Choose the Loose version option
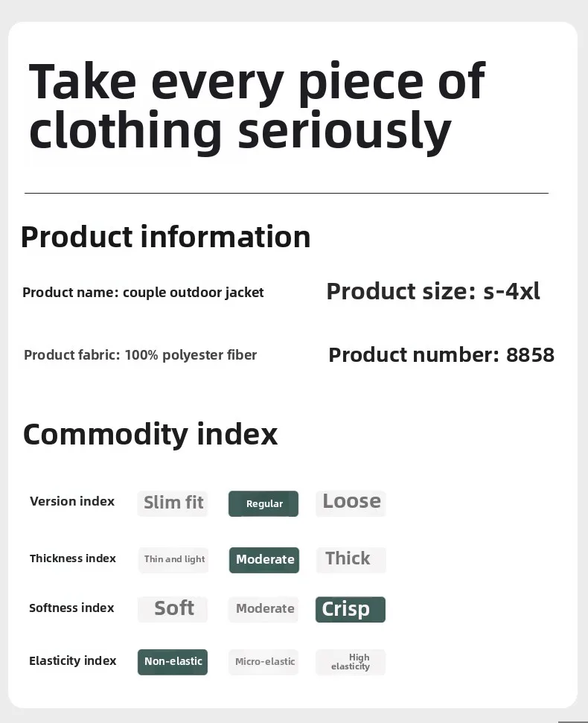 click(x=351, y=502)
